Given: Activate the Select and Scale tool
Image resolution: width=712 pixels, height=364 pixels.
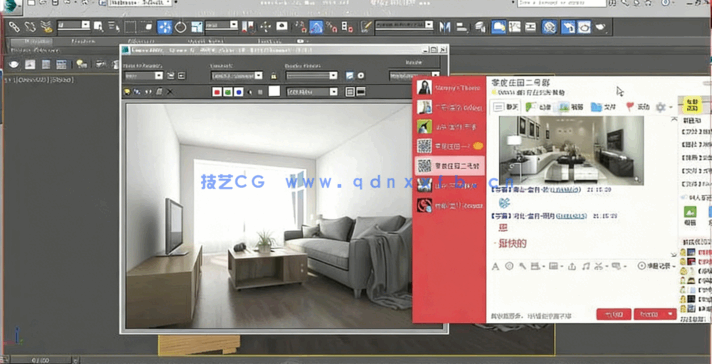Looking at the screenshot, I should click(197, 27).
